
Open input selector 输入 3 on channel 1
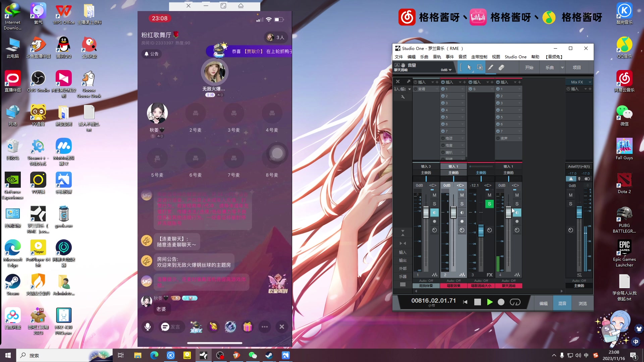[426, 166]
